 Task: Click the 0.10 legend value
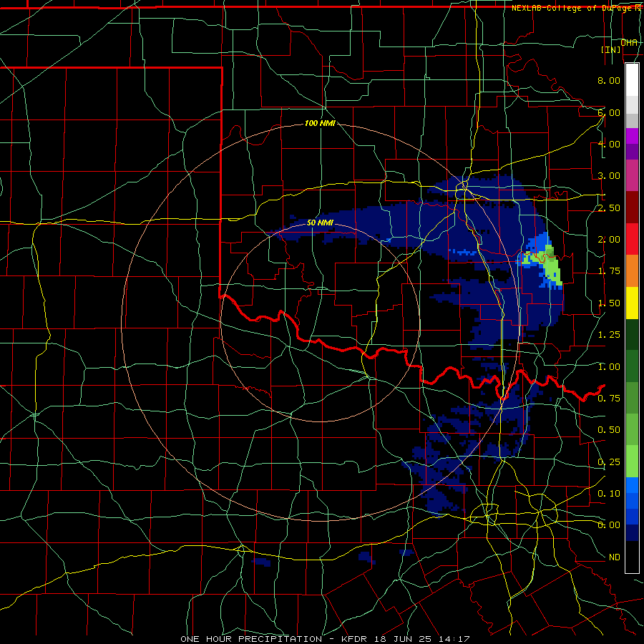[x=609, y=494]
